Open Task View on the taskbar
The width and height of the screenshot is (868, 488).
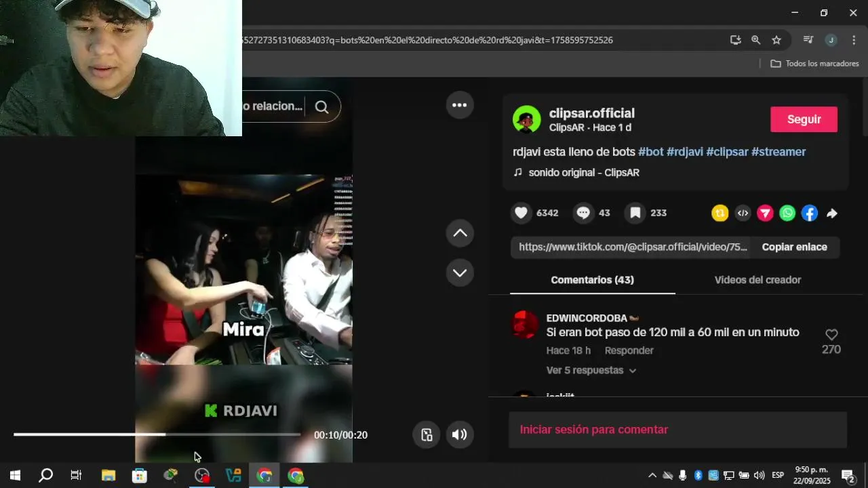pyautogui.click(x=76, y=475)
